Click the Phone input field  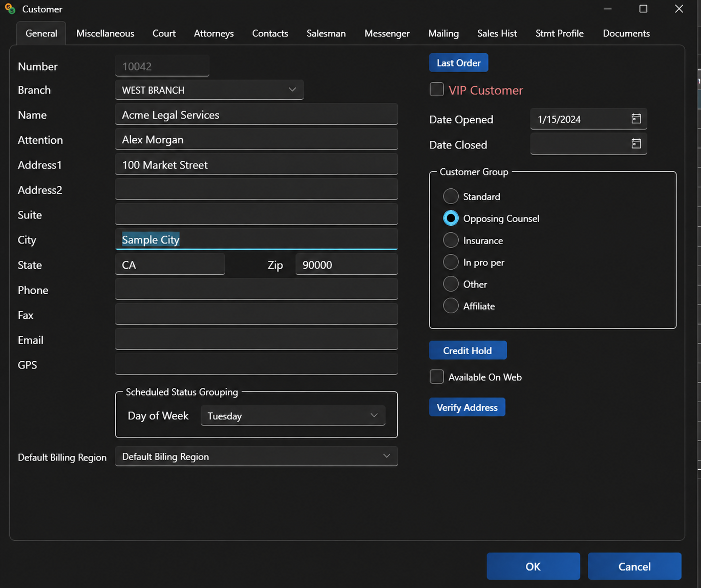click(x=257, y=290)
